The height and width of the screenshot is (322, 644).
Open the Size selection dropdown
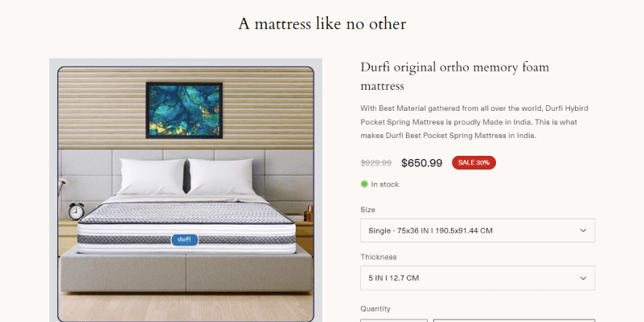click(x=478, y=230)
